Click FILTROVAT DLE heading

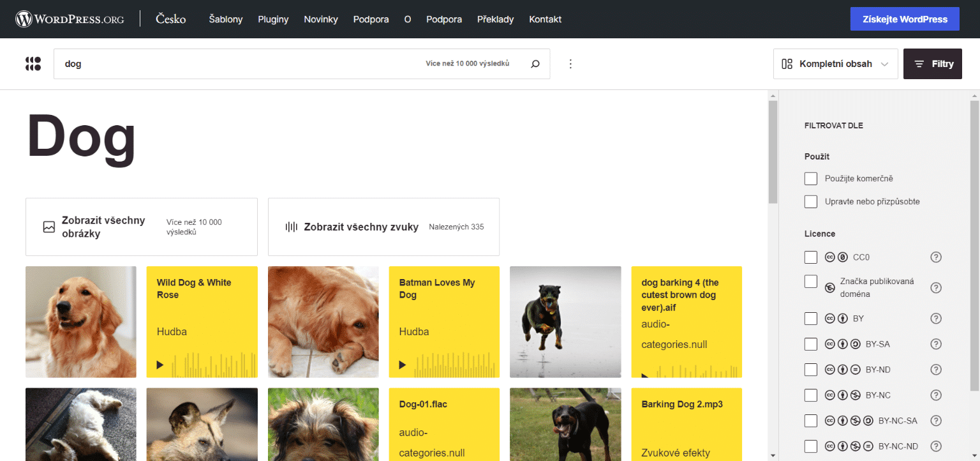834,126
